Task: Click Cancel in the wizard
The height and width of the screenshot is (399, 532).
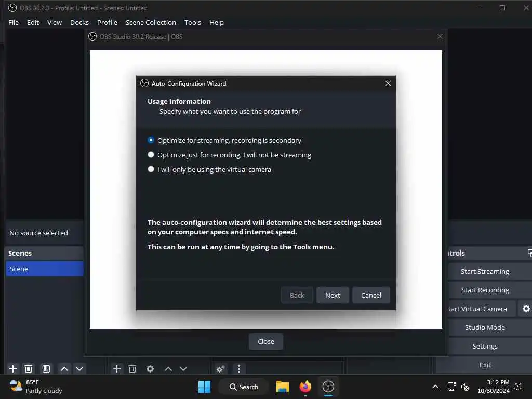Action: pyautogui.click(x=371, y=295)
